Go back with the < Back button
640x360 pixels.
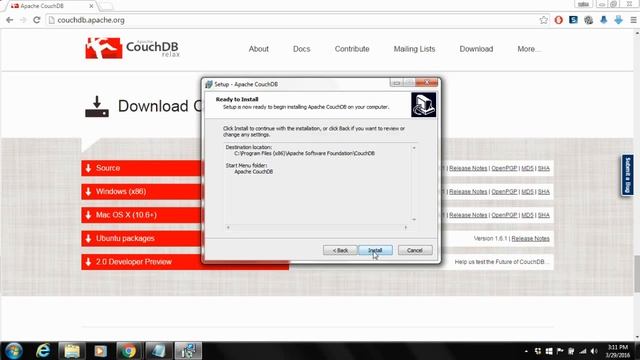coord(340,250)
